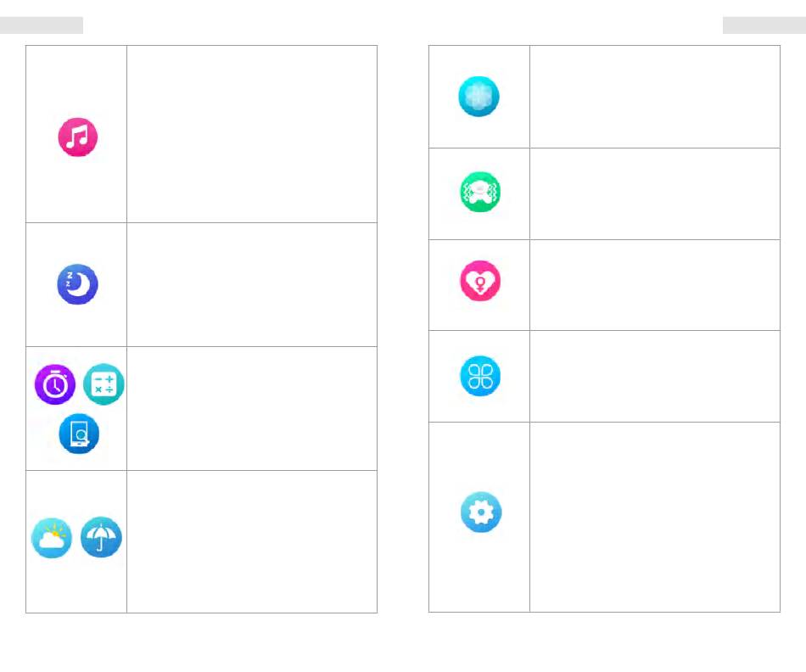Select the blank cell next to gear icon
806x672 pixels.
pos(655,518)
